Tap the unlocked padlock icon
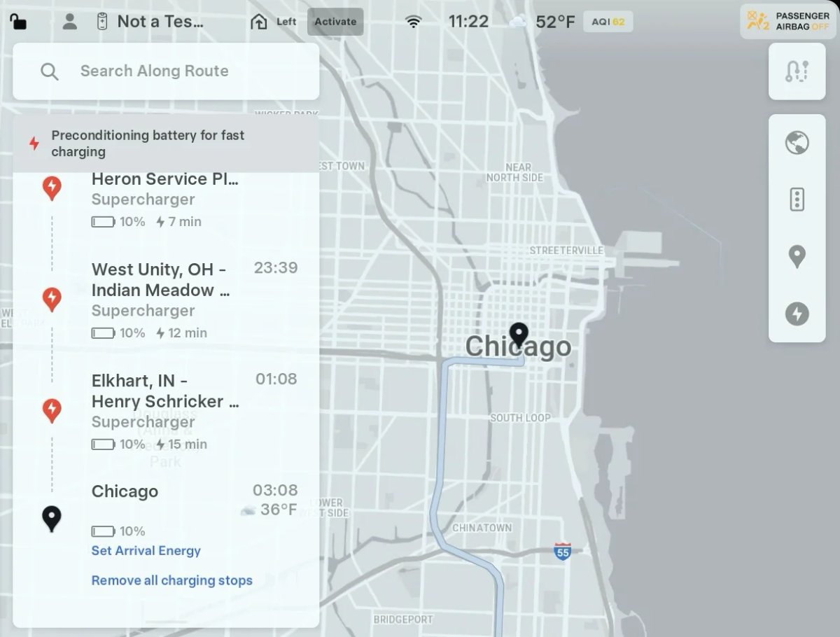The height and width of the screenshot is (637, 840). point(18,22)
